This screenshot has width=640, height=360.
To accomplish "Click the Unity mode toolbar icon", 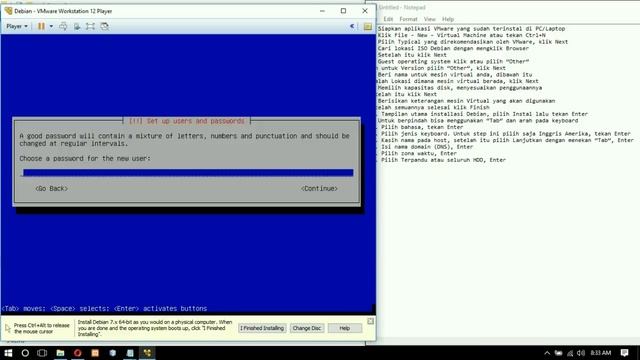I will pos(104,26).
